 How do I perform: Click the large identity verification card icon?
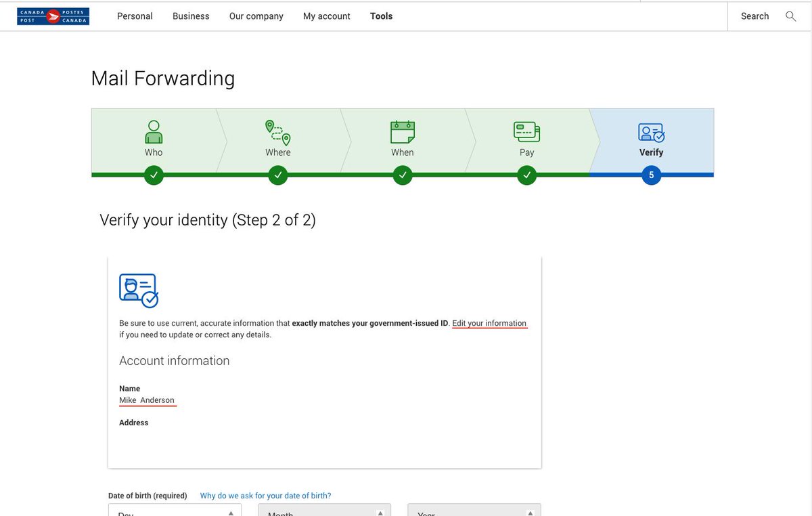click(x=139, y=291)
